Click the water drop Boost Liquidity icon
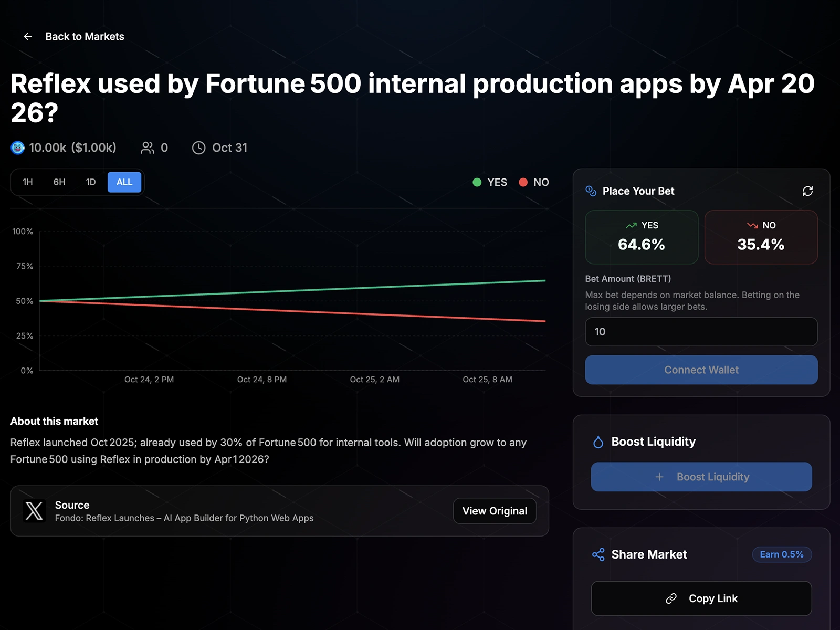The width and height of the screenshot is (840, 630). [598, 442]
